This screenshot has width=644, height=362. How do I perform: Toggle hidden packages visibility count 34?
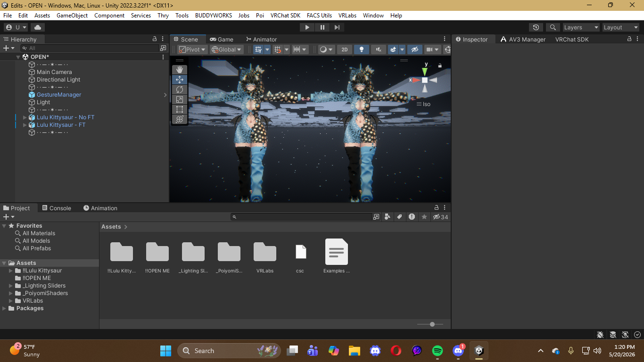441,217
